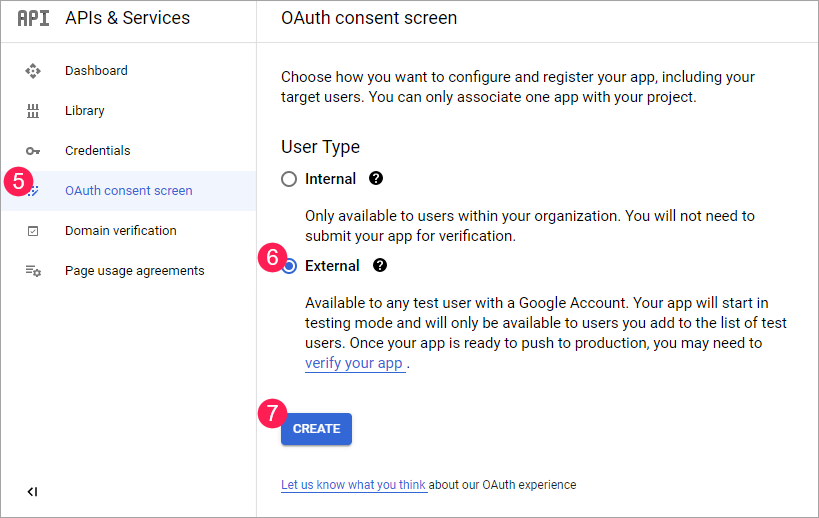Viewport: 819px width, 518px height.
Task: Click the Domain verification checkbox icon
Action: pos(33,231)
